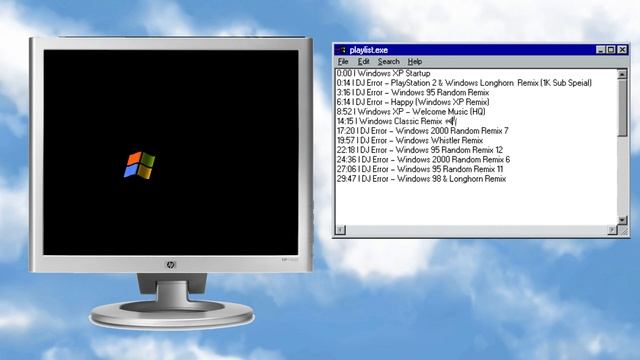Viewport: 640px width, 360px height.
Task: Click the playlist.exe title bar app icon
Action: (341, 50)
